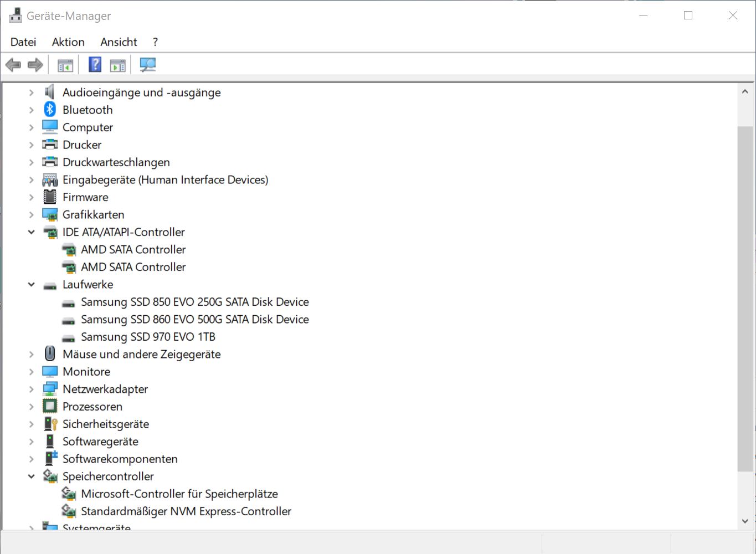Select Samsung SSD 850 EVO 250G device
756x554 pixels.
[195, 302]
